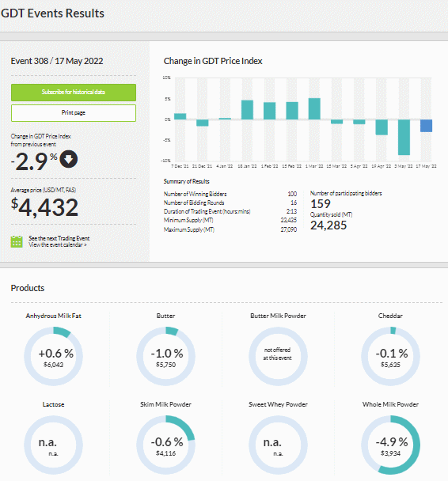Viewport: 448px width, 481px height.
Task: Click the 17 May '22 axis date label
Action: coord(426,166)
